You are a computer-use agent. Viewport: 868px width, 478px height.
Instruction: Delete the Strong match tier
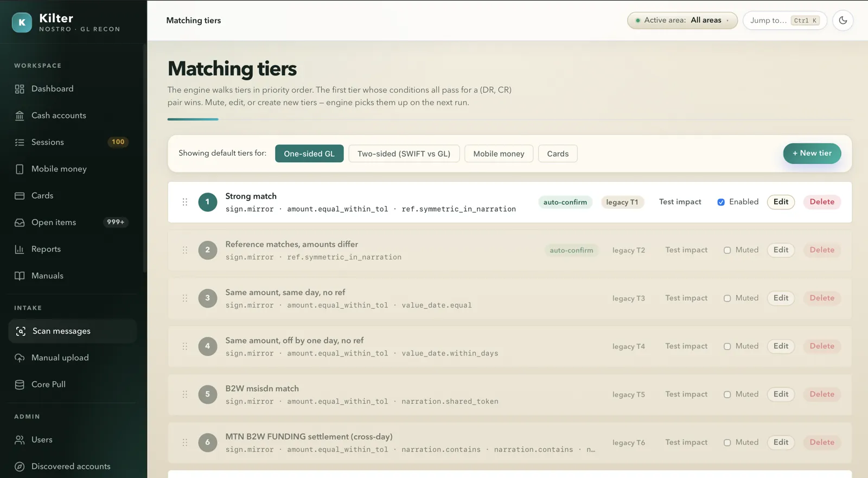(822, 202)
